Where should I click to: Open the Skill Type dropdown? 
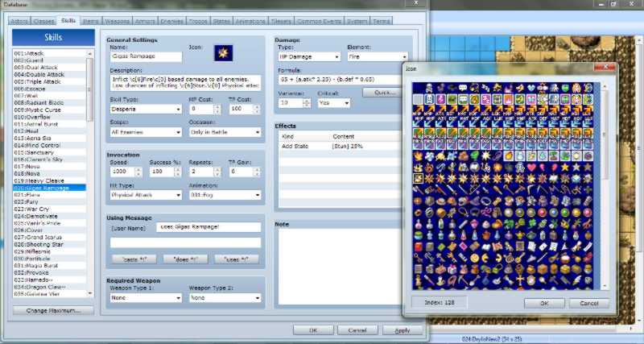click(x=144, y=107)
